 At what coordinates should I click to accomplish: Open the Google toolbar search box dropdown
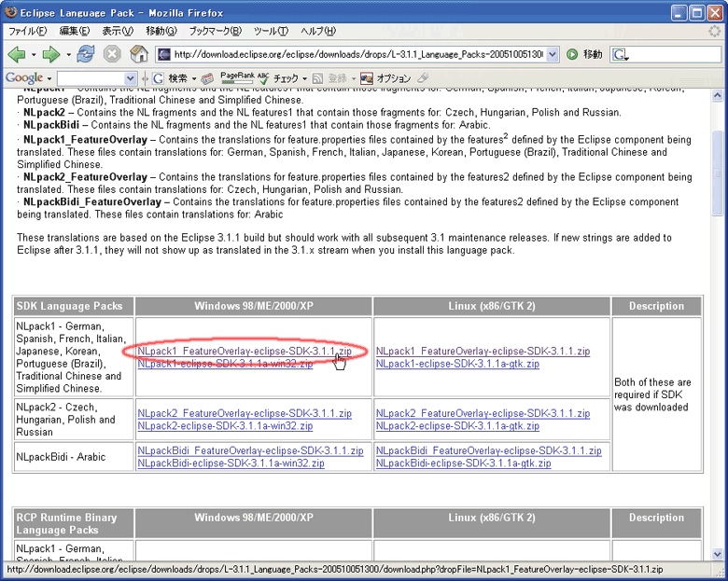tap(131, 78)
